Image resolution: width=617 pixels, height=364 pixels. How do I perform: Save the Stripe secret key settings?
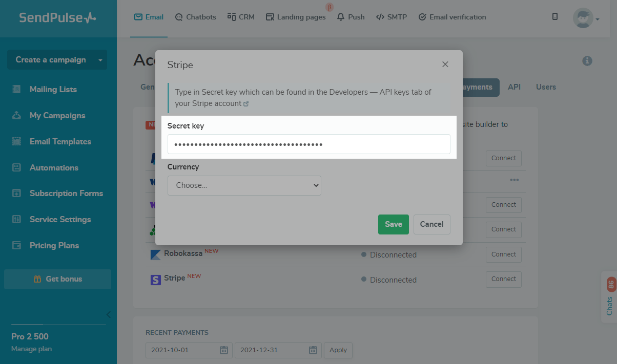tap(393, 224)
